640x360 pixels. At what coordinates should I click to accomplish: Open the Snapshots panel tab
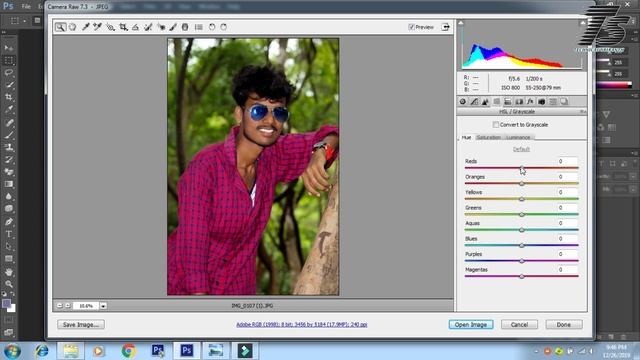(564, 102)
